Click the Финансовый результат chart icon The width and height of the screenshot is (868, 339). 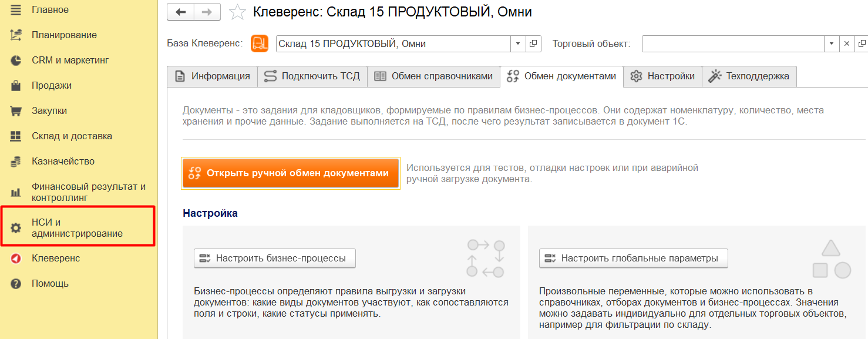click(x=16, y=192)
